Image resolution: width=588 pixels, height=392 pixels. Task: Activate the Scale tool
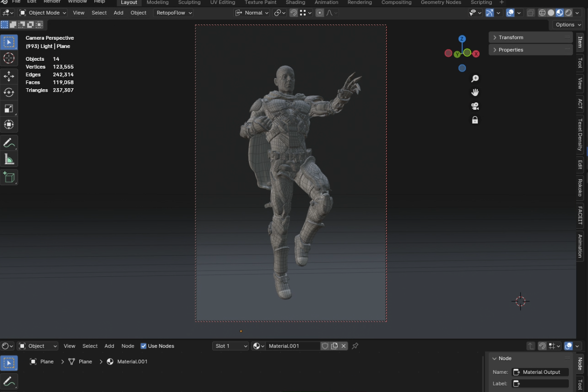(x=9, y=108)
